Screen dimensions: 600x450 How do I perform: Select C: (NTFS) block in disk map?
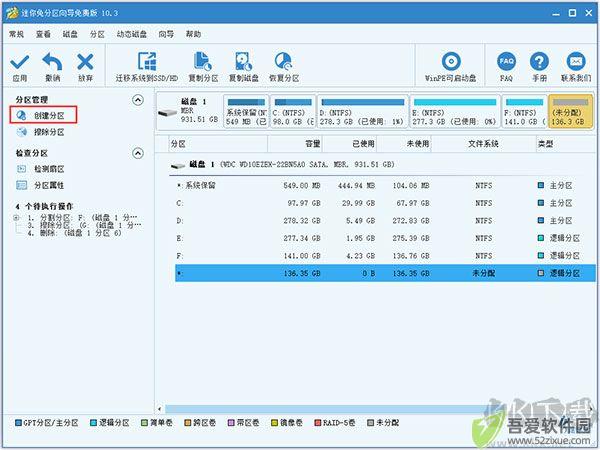click(293, 111)
